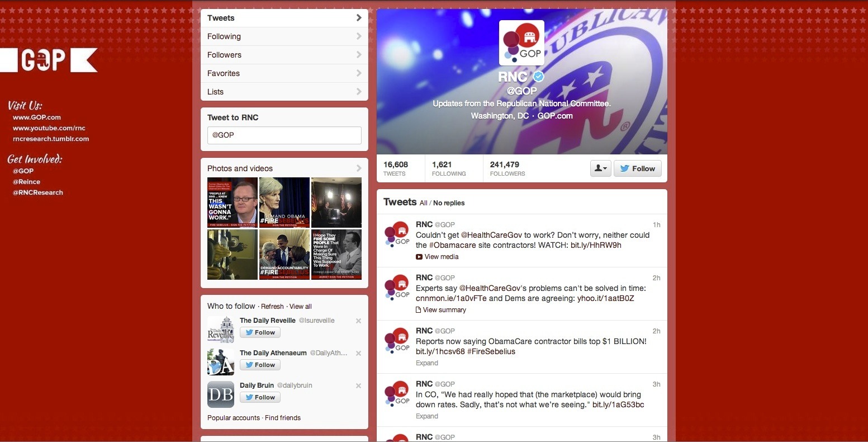Click @GOP under Get Involved
This screenshot has height=442, width=868.
click(x=23, y=171)
